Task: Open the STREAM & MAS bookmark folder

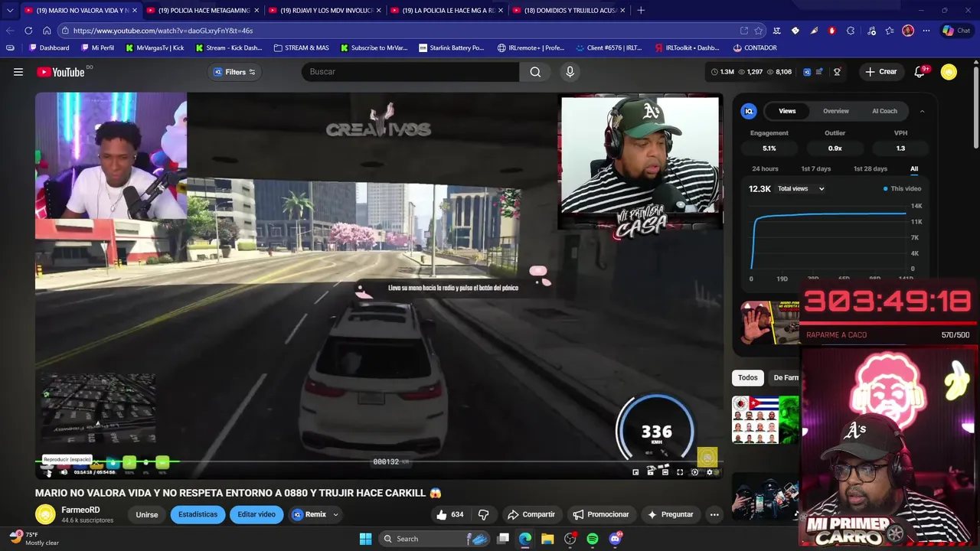Action: 301,47
